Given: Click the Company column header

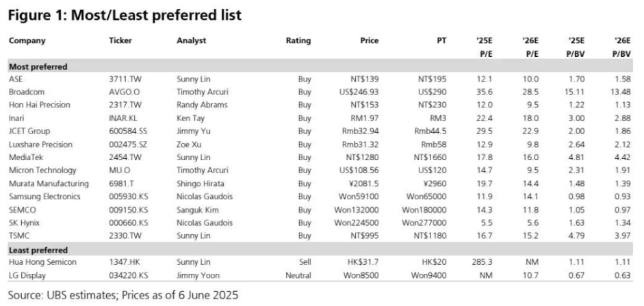Looking at the screenshot, I should click(x=27, y=40).
